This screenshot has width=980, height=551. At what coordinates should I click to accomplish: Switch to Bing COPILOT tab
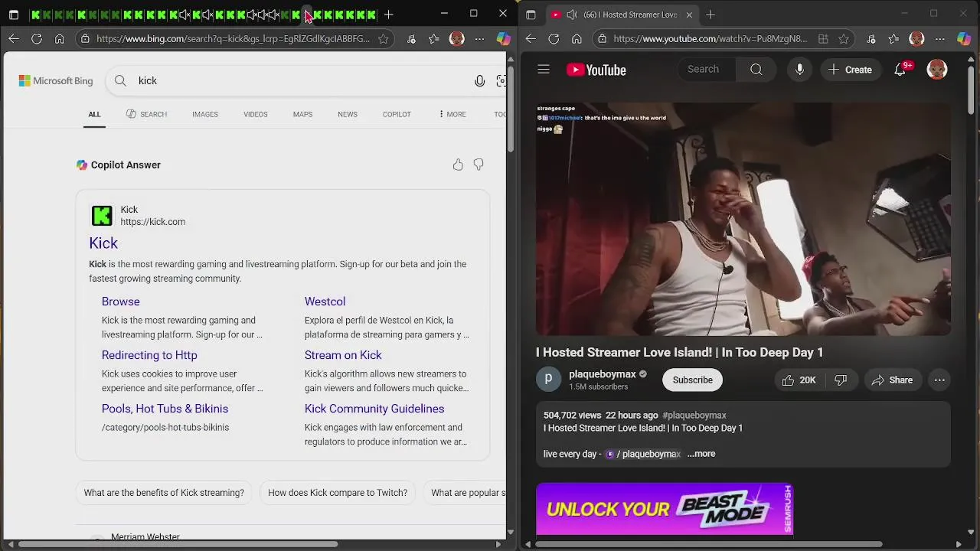(397, 114)
